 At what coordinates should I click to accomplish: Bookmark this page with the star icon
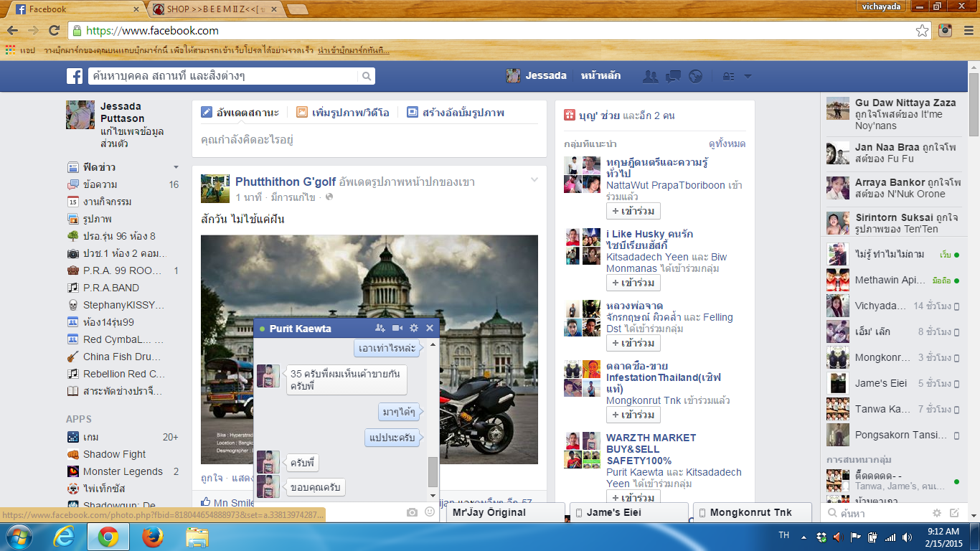click(922, 30)
